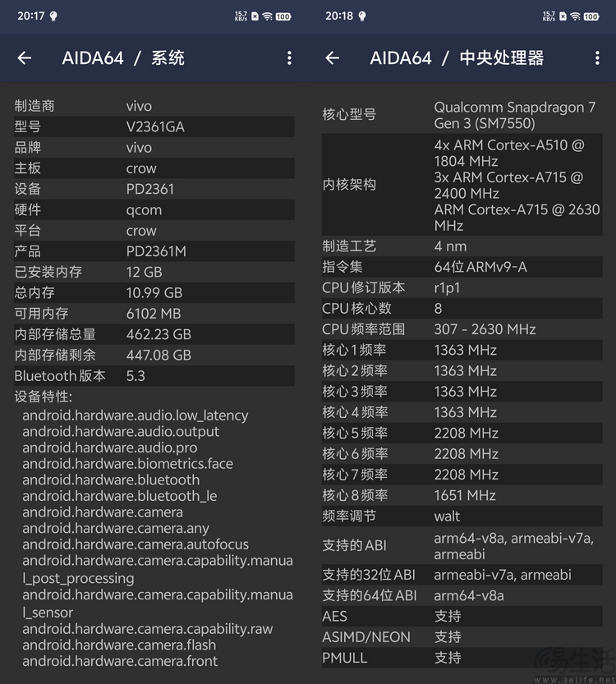
Task: Select the 内部存储剩余 447.08 GB row
Action: coord(154,355)
